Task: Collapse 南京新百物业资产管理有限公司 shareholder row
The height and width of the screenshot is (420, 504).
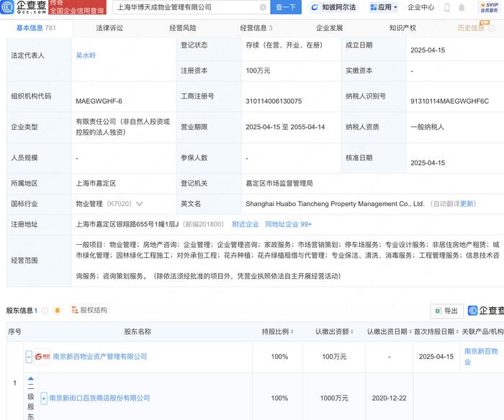Action: pos(29,357)
